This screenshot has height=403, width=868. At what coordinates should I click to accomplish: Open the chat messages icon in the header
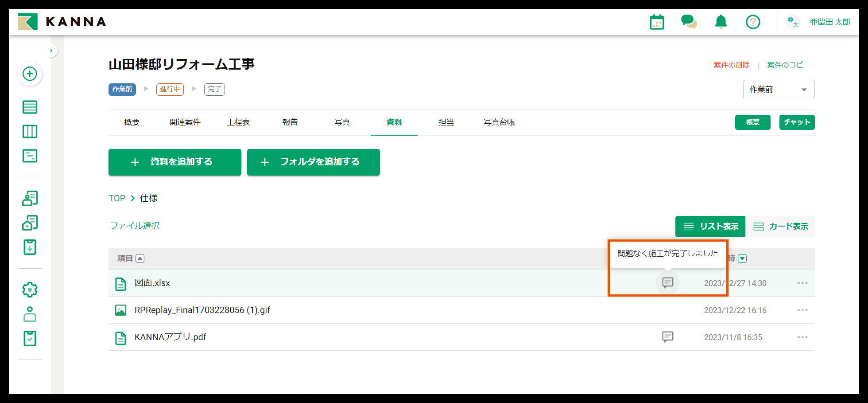coord(689,21)
